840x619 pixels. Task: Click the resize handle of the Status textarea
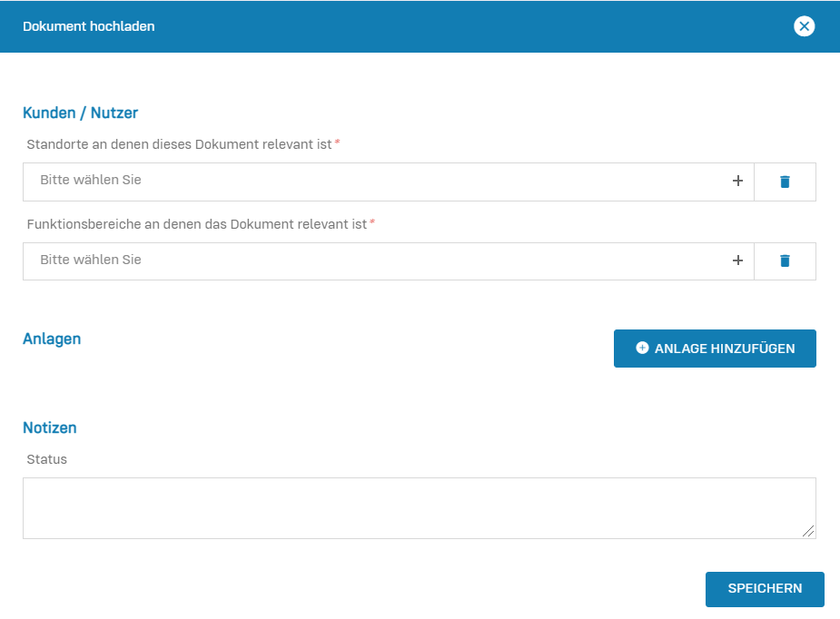(808, 532)
